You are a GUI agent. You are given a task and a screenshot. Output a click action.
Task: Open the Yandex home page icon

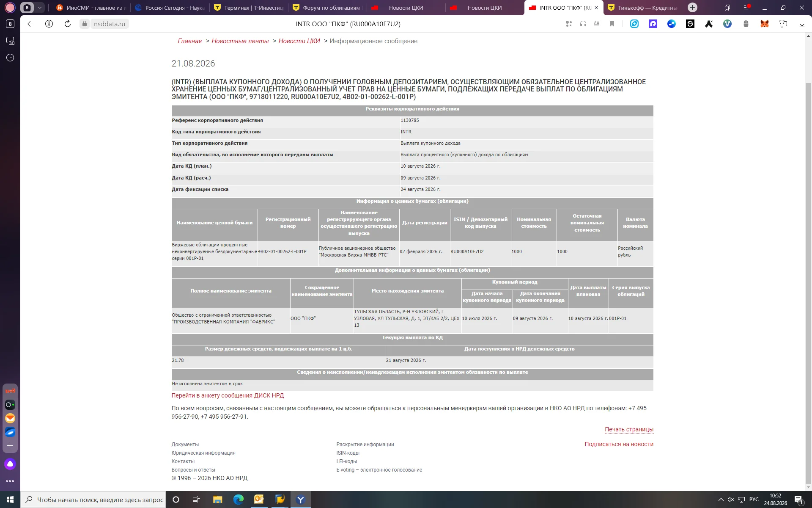[x=49, y=24]
